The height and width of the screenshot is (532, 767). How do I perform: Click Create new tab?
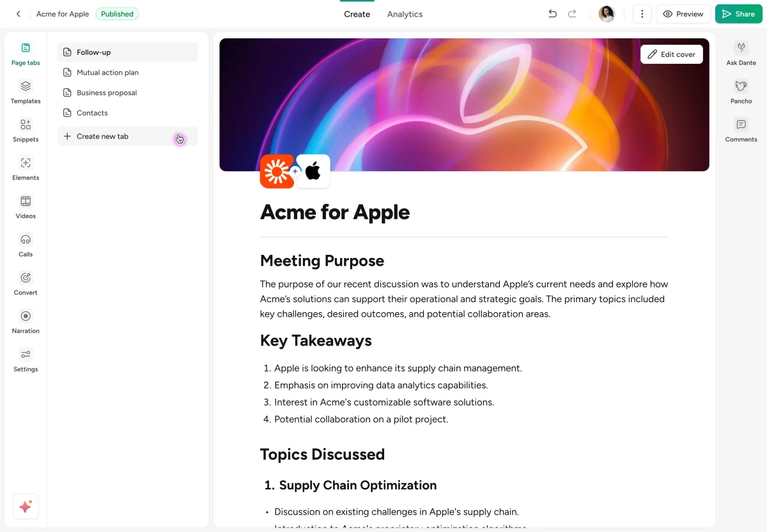coord(102,136)
